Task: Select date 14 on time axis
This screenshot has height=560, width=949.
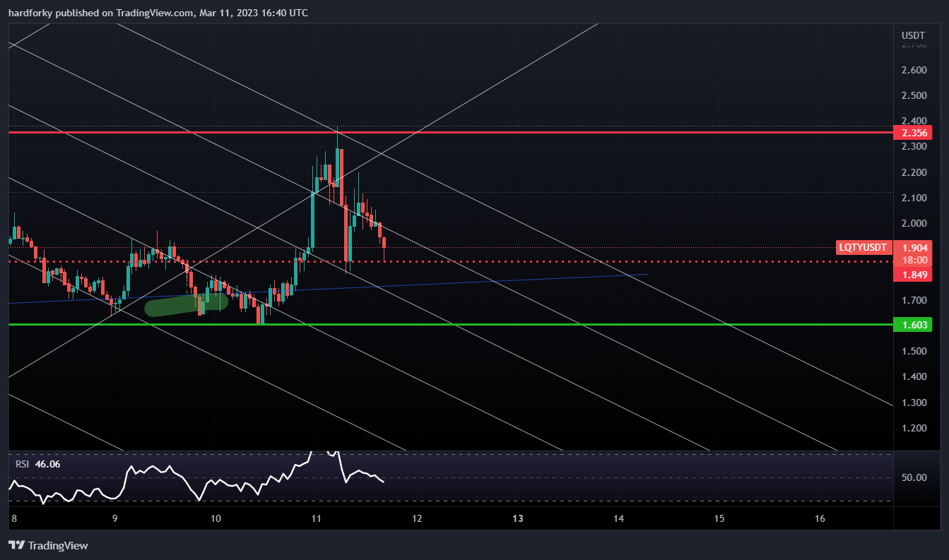Action: [x=618, y=518]
